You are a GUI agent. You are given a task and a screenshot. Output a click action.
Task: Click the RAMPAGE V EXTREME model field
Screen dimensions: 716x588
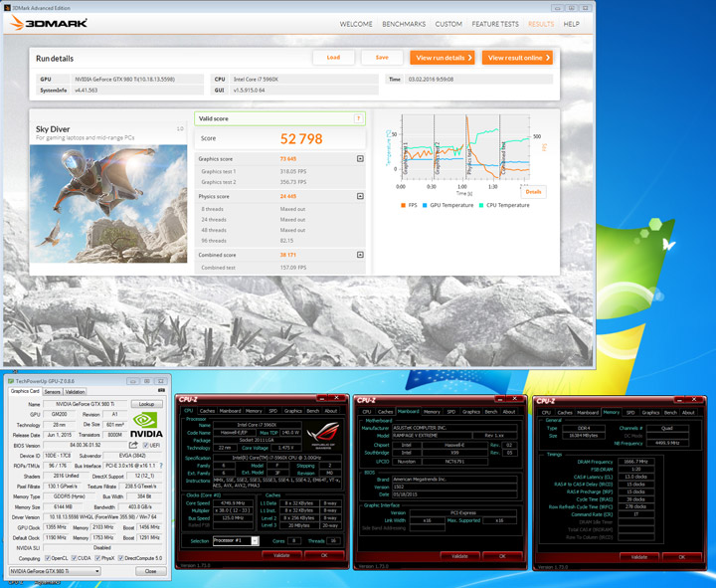point(432,436)
